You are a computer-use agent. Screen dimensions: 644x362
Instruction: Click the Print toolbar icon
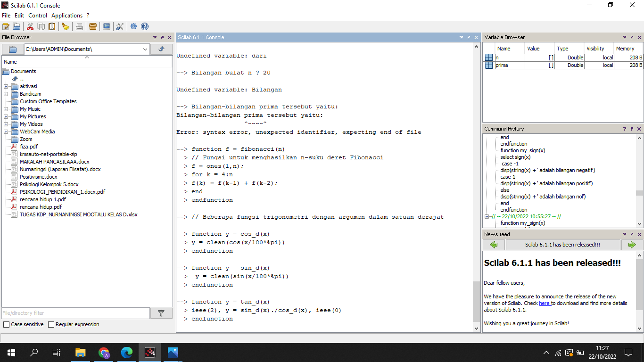click(79, 26)
